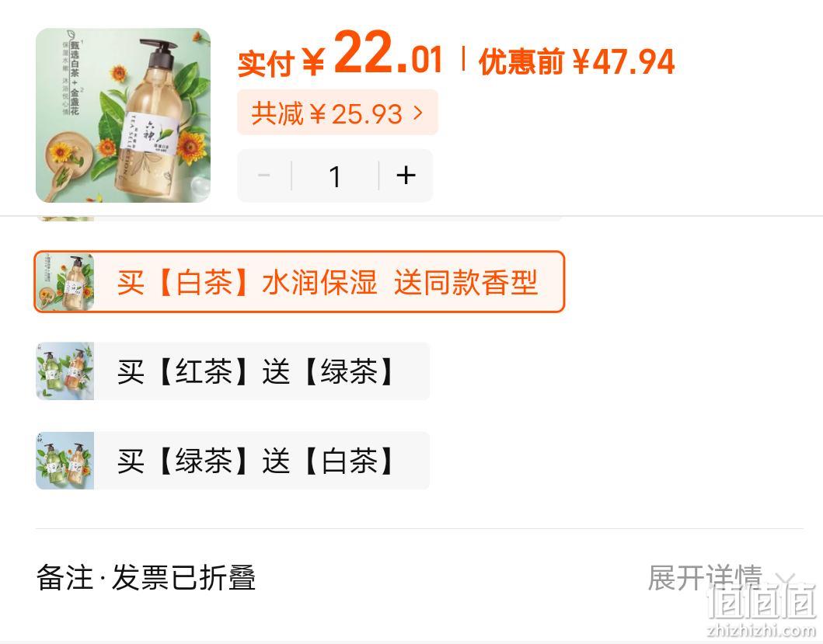Tap the partially hidden option above 白茶
This screenshot has width=823, height=644.
pos(299,218)
